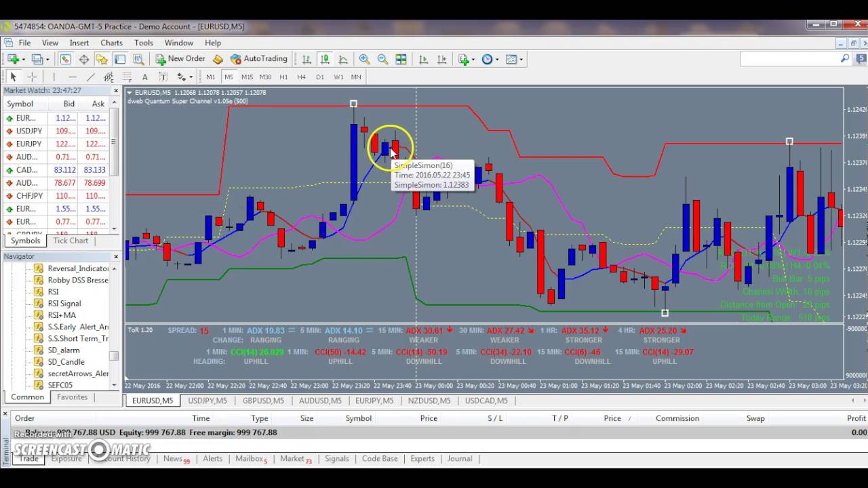
Task: Switch timeframe to M30
Action: pyautogui.click(x=265, y=77)
